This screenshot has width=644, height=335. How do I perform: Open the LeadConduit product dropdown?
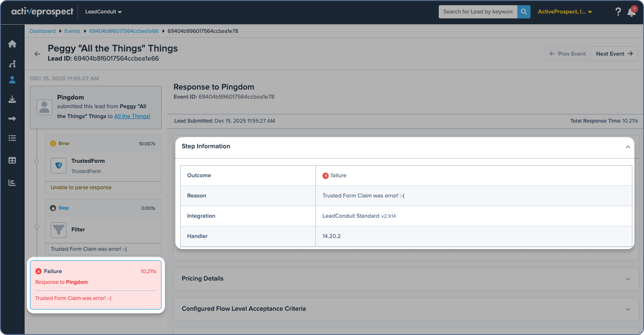click(103, 12)
